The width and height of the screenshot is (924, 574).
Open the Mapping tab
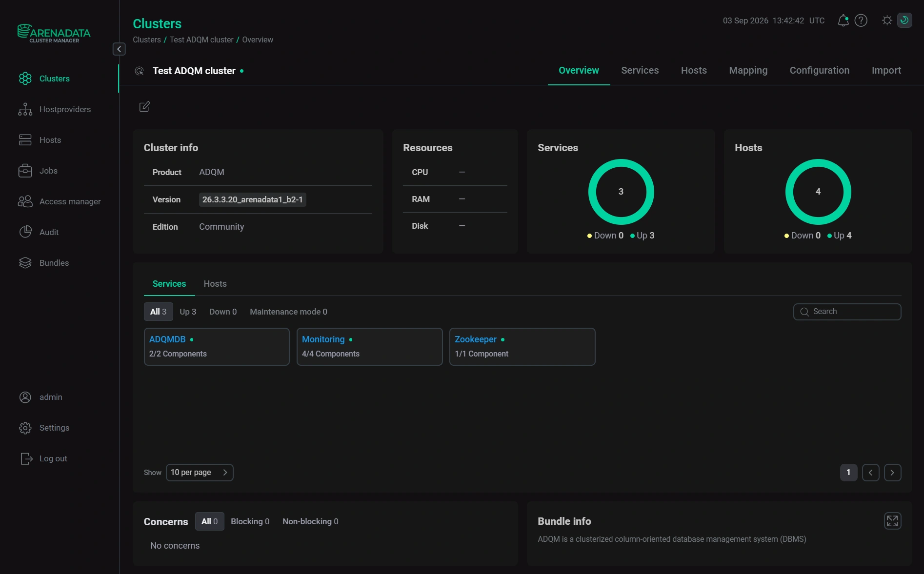(x=748, y=70)
